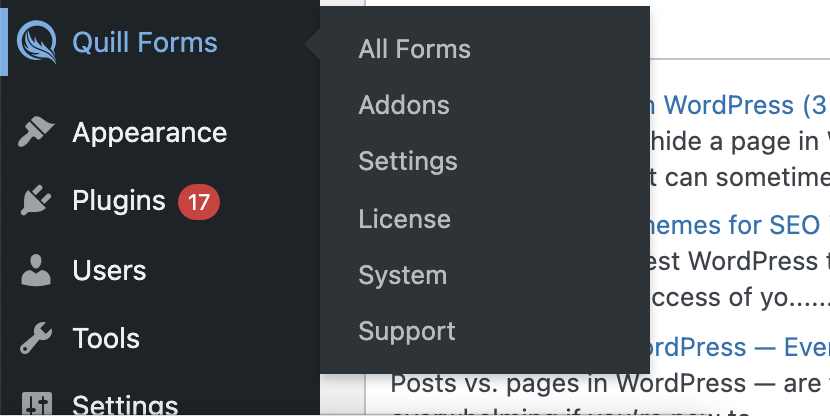This screenshot has width=830, height=416.
Task: Open the Users menu label
Action: (110, 270)
